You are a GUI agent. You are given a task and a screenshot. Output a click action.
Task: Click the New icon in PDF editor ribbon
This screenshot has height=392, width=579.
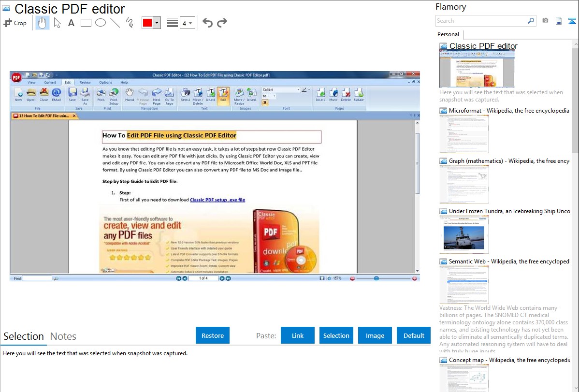(x=18, y=95)
